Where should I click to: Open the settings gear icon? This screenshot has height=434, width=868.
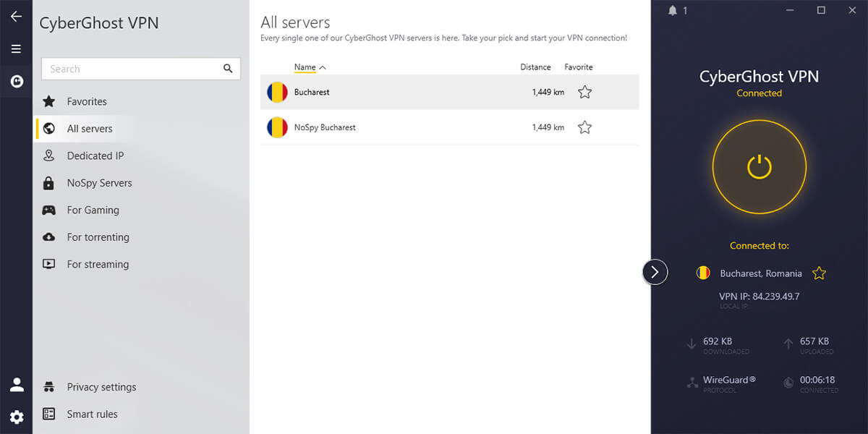17,417
